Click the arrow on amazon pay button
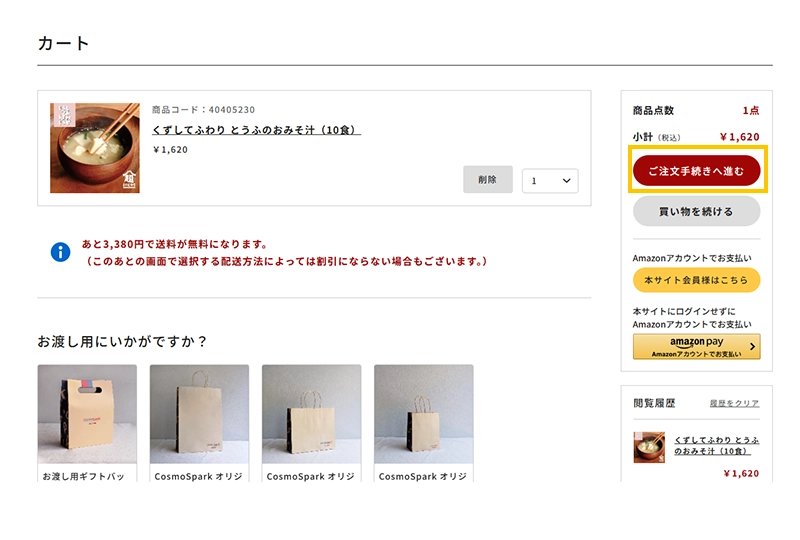 pyautogui.click(x=753, y=347)
